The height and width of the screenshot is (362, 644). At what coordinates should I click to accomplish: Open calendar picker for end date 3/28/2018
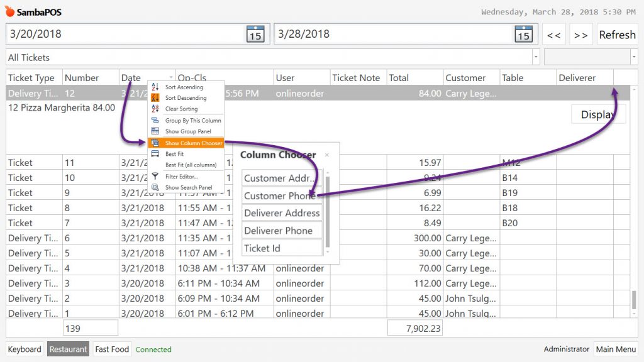click(523, 34)
